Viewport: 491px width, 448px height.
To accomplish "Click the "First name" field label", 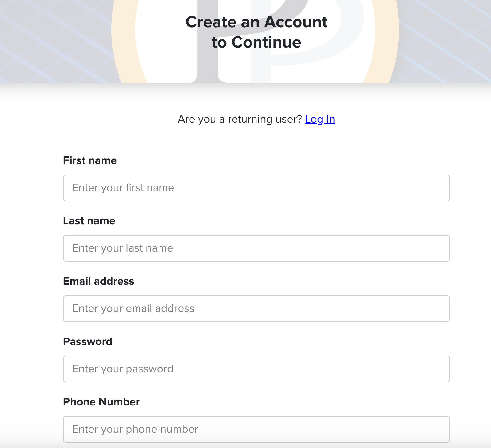I will point(90,160).
